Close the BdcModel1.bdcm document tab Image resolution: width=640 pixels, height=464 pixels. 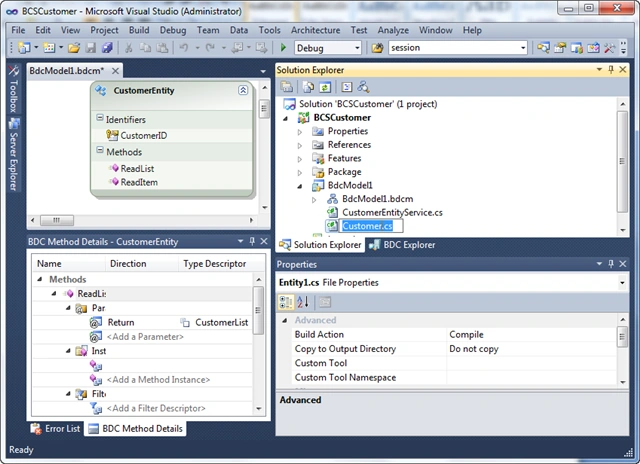point(116,71)
